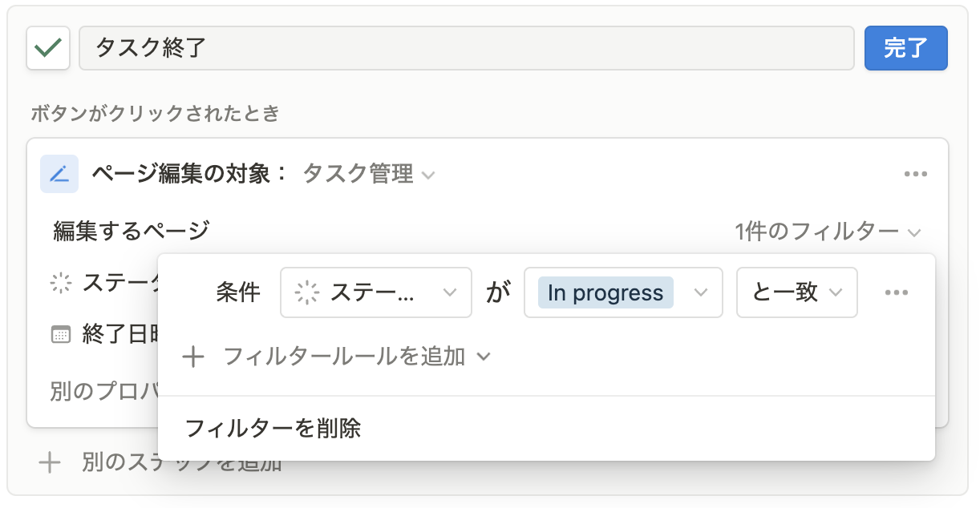Expand the フィルタールールを追加 chevron
Viewport: 980px width, 508px height.
483,357
